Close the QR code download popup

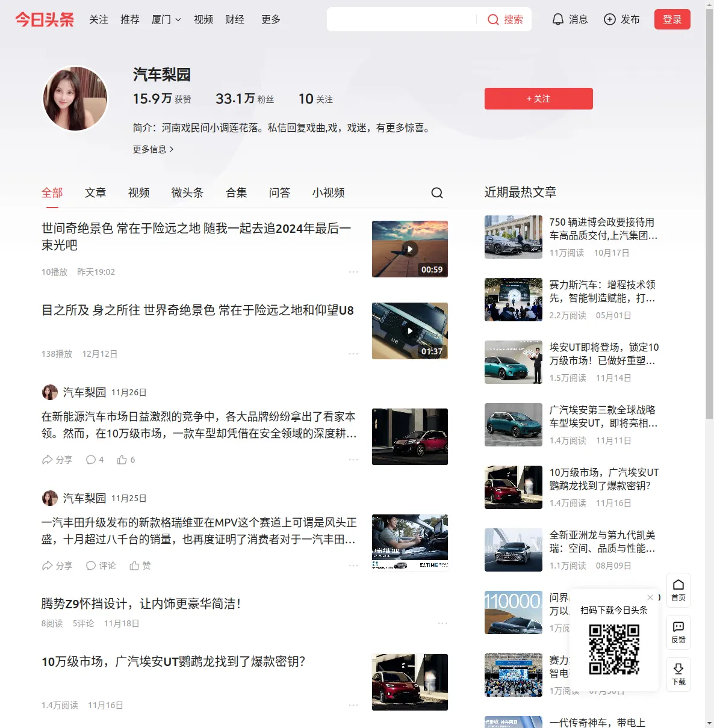click(650, 597)
